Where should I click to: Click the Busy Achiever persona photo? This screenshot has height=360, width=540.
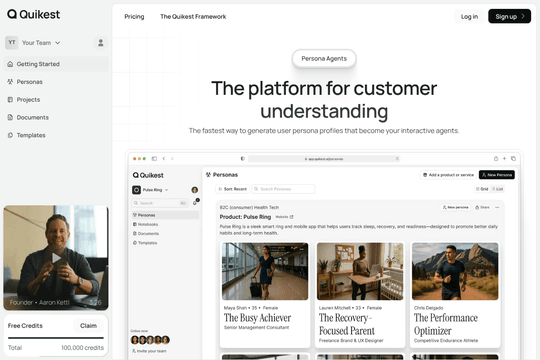265,271
